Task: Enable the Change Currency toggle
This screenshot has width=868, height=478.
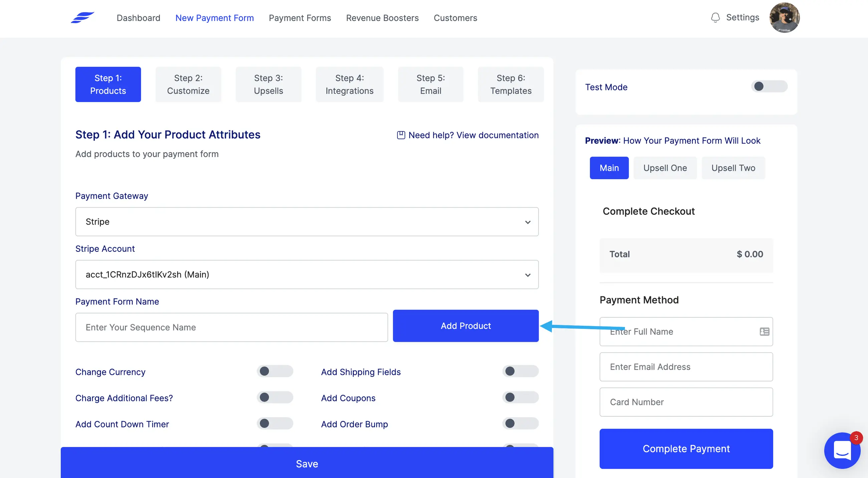Action: pyautogui.click(x=275, y=371)
